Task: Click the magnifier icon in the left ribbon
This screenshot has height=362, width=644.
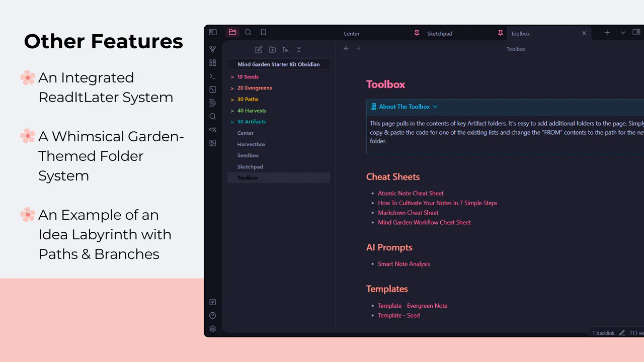Action: [x=213, y=116]
